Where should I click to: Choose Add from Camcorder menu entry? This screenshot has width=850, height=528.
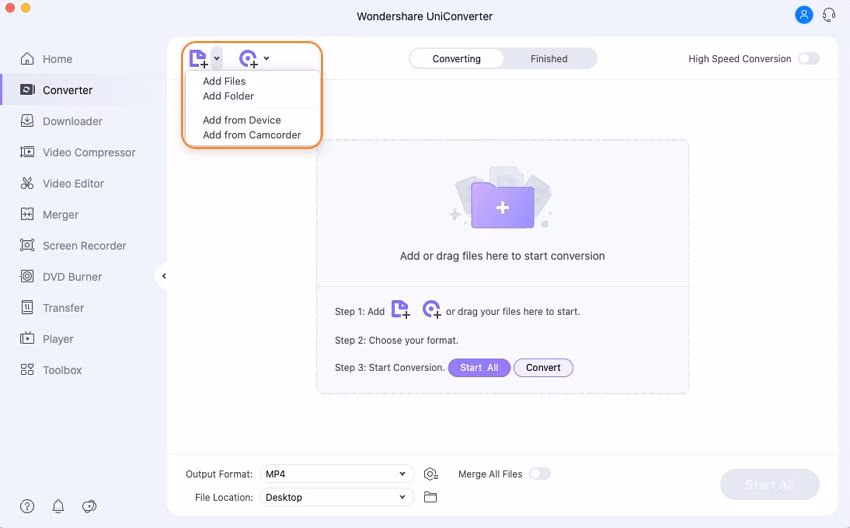coord(252,135)
